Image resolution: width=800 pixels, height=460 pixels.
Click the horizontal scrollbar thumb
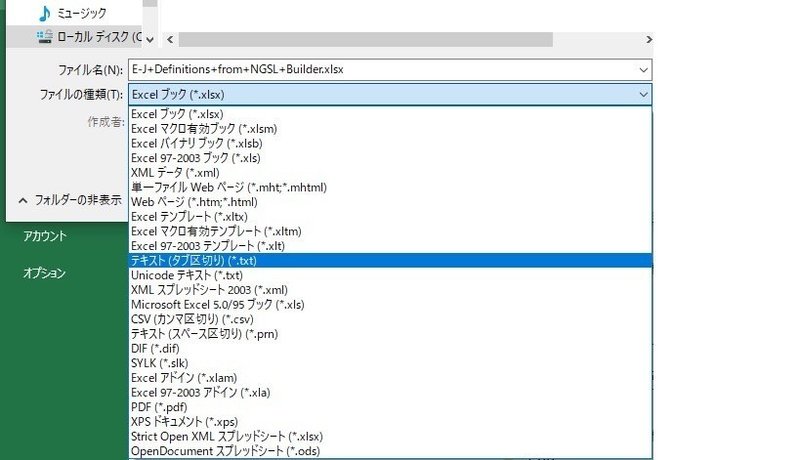(x=365, y=39)
